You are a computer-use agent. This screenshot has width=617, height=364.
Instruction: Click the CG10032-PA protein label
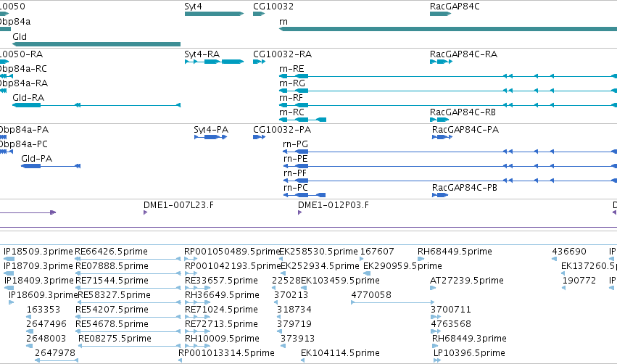click(x=282, y=130)
